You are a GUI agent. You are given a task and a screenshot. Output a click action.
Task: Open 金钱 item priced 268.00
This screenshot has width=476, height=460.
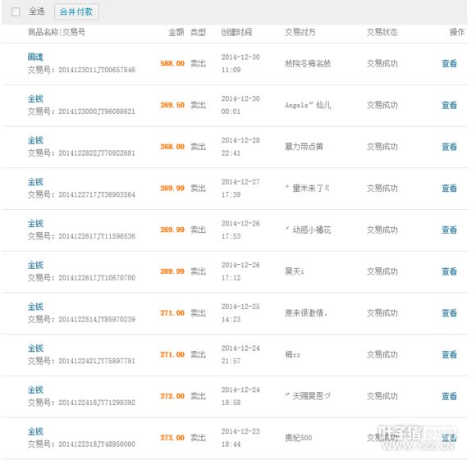(x=35, y=140)
